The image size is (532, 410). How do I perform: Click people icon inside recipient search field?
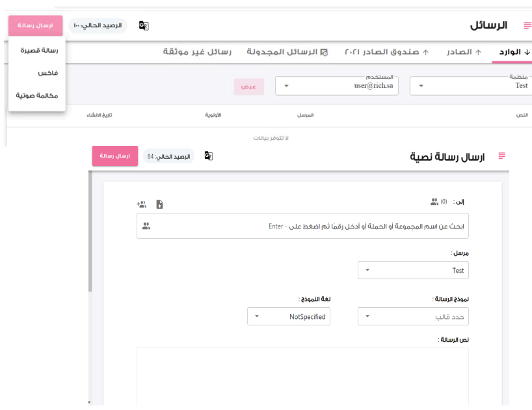tap(146, 226)
